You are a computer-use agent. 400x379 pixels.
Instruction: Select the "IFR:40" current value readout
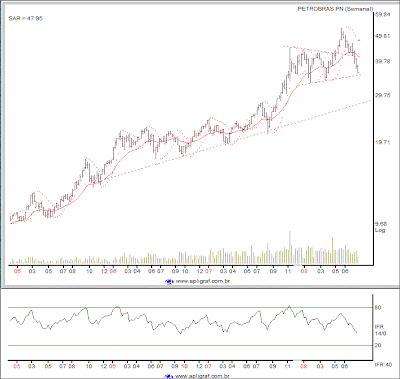[383, 365]
